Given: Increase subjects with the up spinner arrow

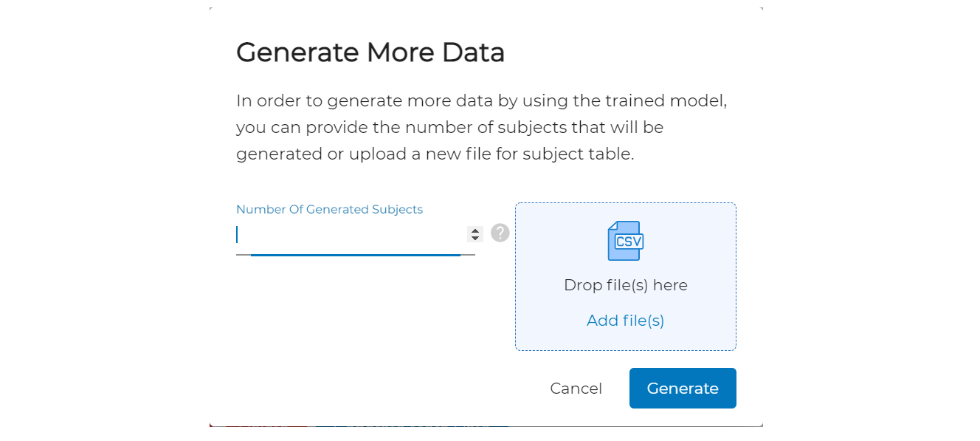Looking at the screenshot, I should [x=475, y=230].
